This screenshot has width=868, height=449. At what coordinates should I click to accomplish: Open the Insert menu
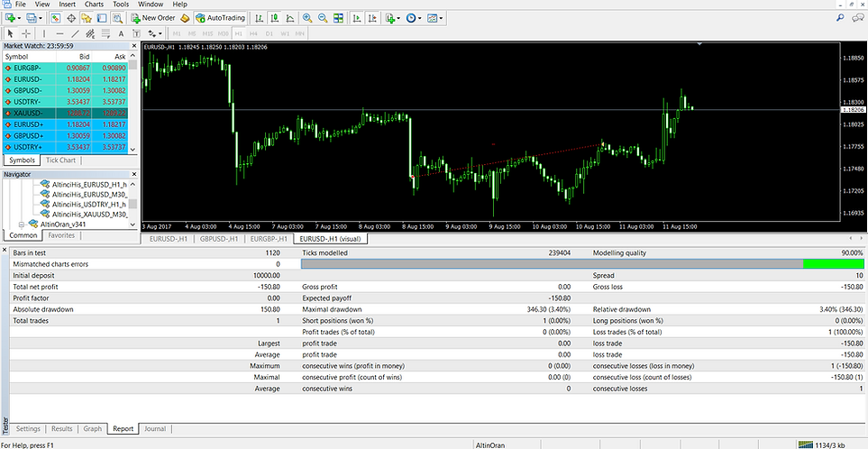(x=68, y=4)
